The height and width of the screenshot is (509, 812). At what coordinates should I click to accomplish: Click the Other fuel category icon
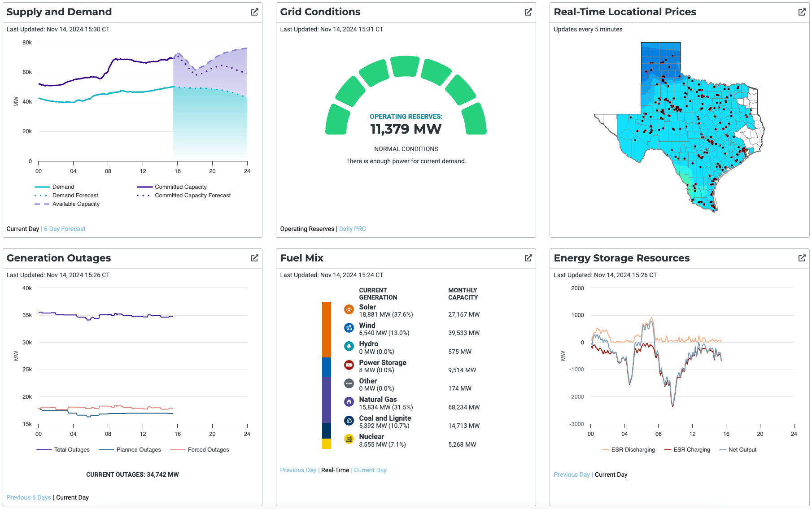click(349, 383)
